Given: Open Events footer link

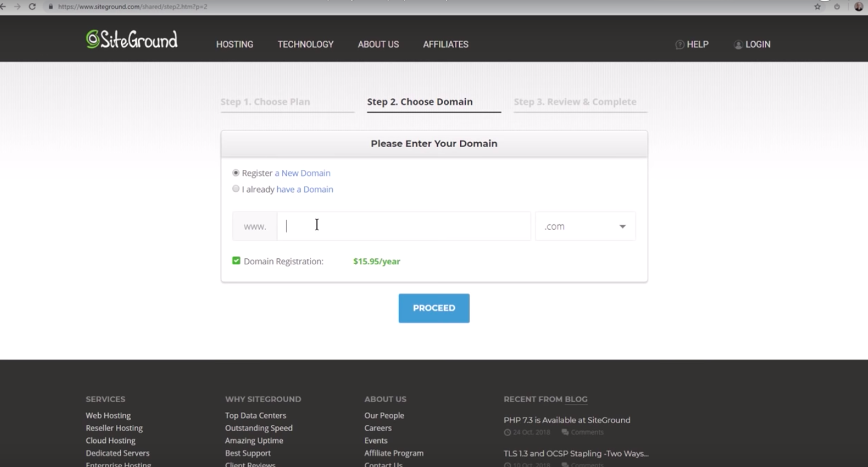Looking at the screenshot, I should (376, 440).
